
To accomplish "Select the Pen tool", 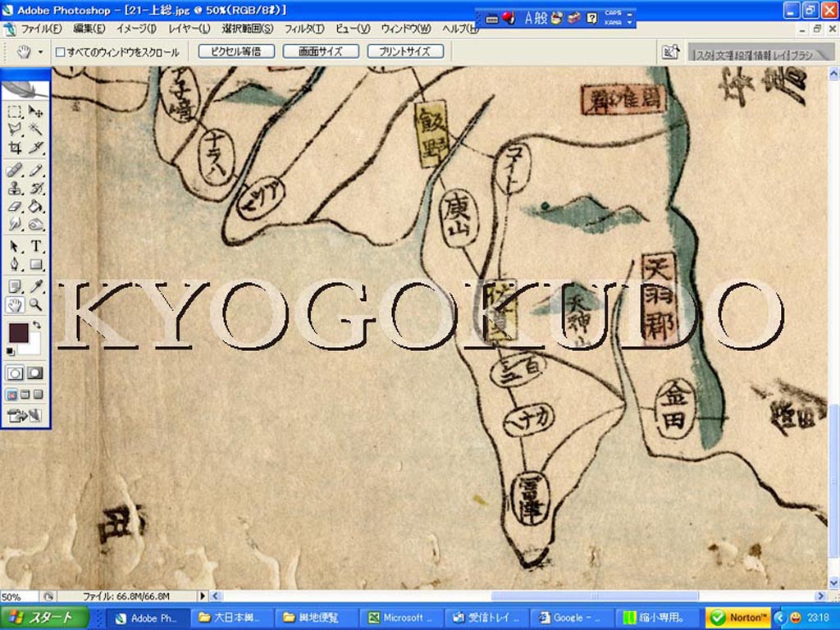I will 15,264.
